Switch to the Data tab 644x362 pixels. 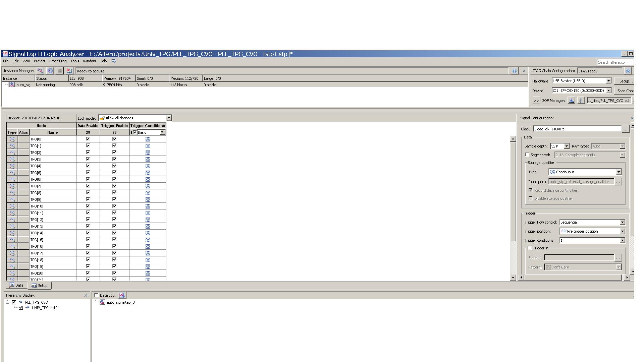(16, 286)
